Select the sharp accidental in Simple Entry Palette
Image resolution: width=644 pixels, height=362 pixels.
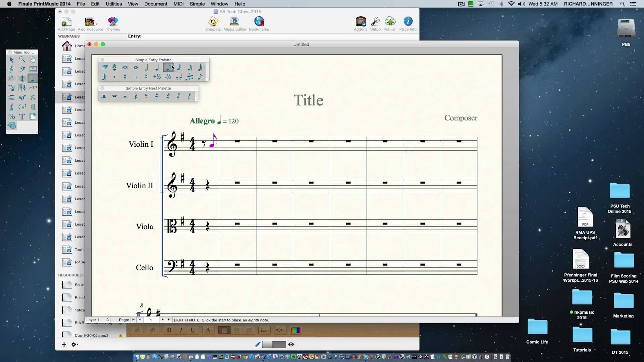click(124, 77)
